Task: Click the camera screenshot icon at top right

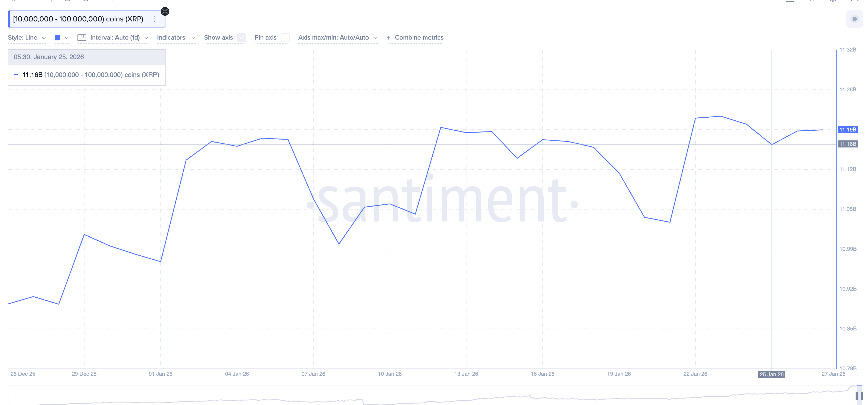Action: click(x=790, y=1)
